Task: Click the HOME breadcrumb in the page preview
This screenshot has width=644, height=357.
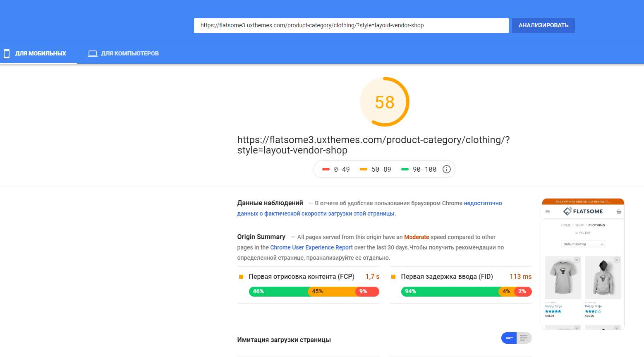Action: pos(566,225)
